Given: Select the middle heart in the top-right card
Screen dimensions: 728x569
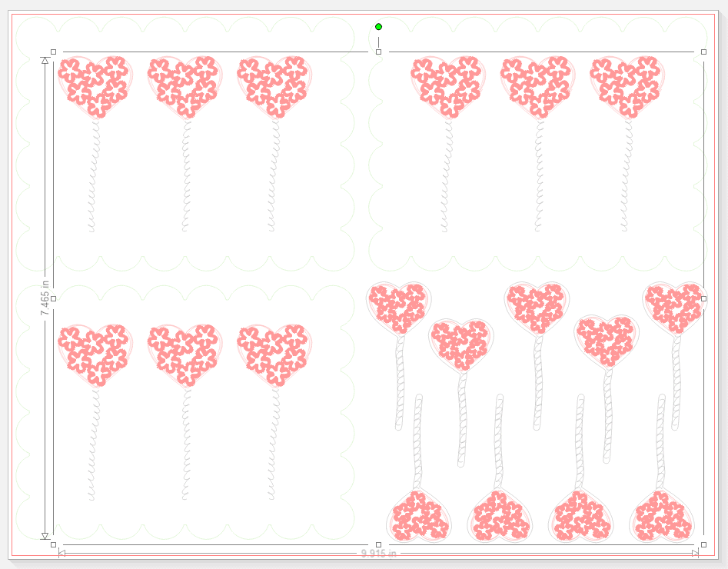Looking at the screenshot, I should (538, 84).
